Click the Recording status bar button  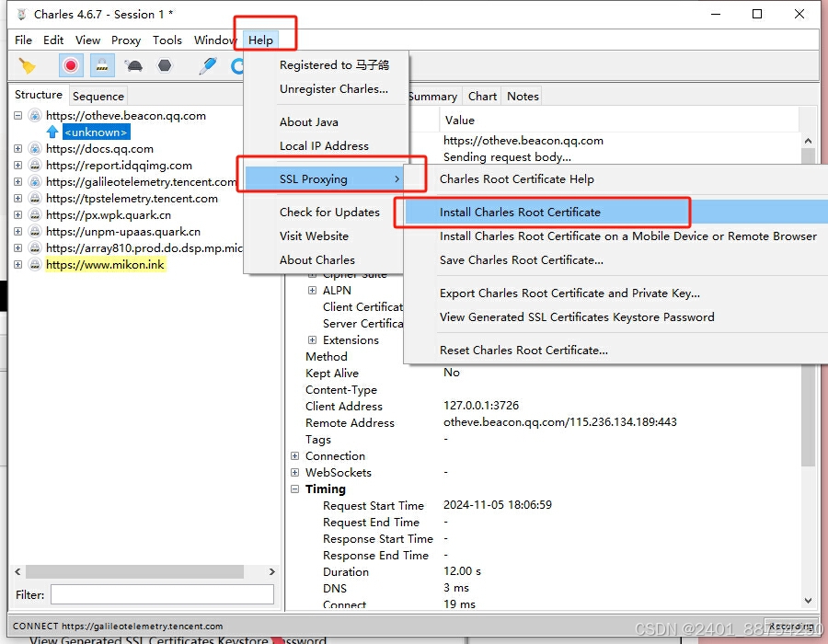(790, 626)
